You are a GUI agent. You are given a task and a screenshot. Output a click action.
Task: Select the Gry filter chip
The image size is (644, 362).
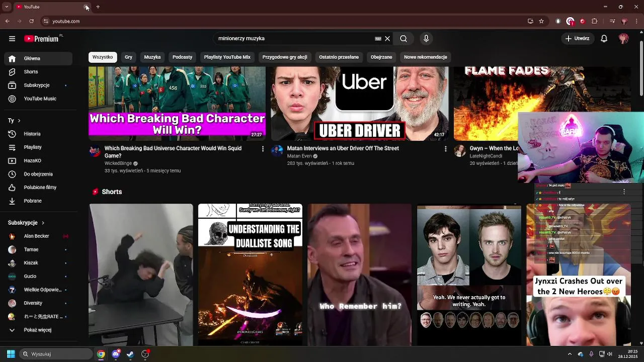pyautogui.click(x=128, y=57)
